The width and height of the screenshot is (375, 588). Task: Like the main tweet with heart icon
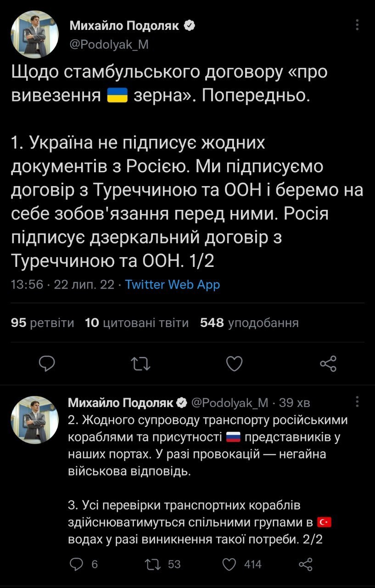pyautogui.click(x=235, y=364)
